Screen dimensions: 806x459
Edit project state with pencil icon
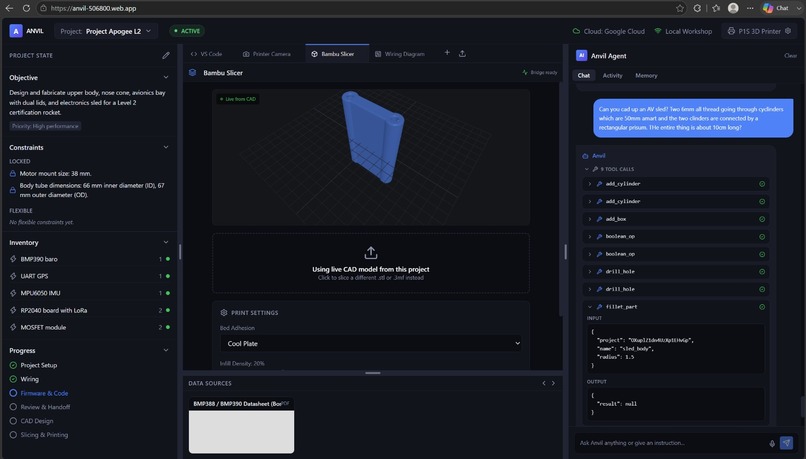(166, 55)
